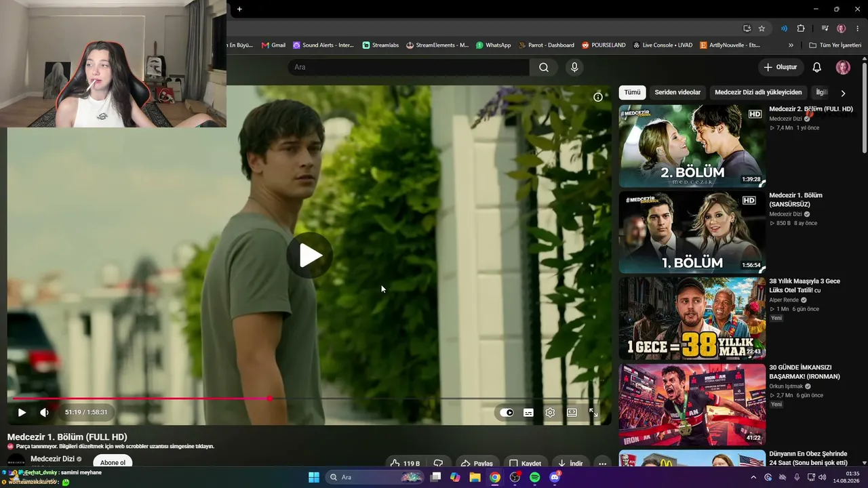Open the Gmail bookmark

pos(273,45)
